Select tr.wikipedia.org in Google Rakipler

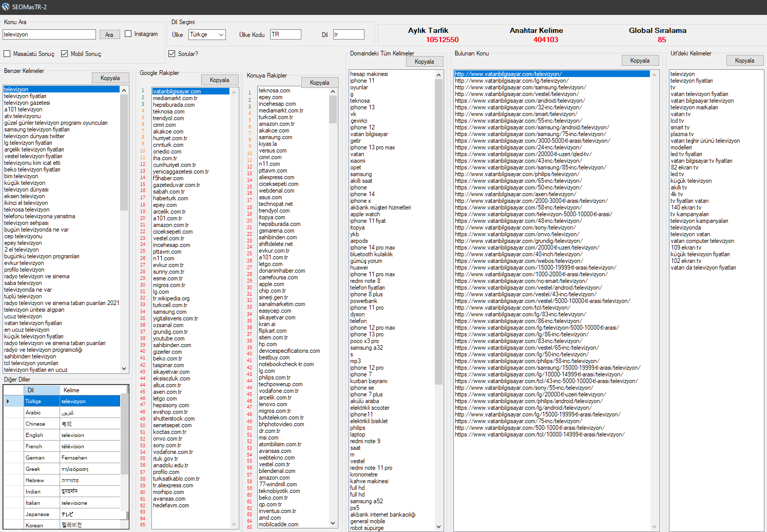click(x=171, y=298)
